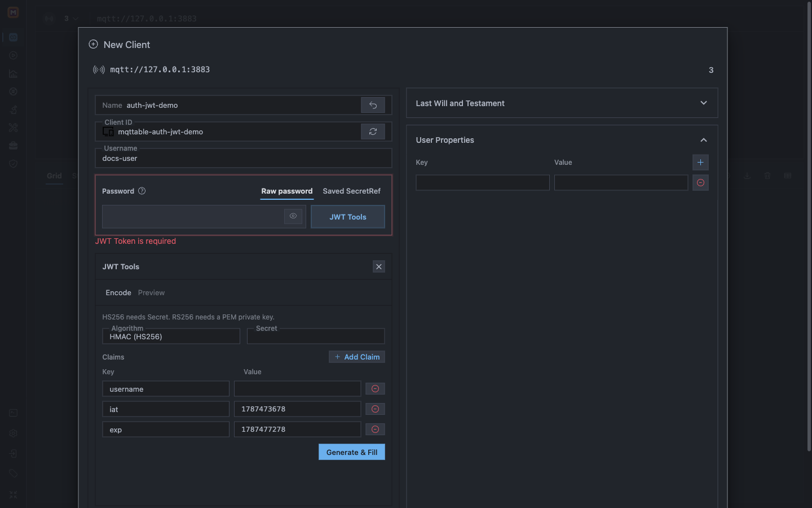Select the Encode tab in JWT Tools
The width and height of the screenshot is (812, 508).
[x=118, y=292]
